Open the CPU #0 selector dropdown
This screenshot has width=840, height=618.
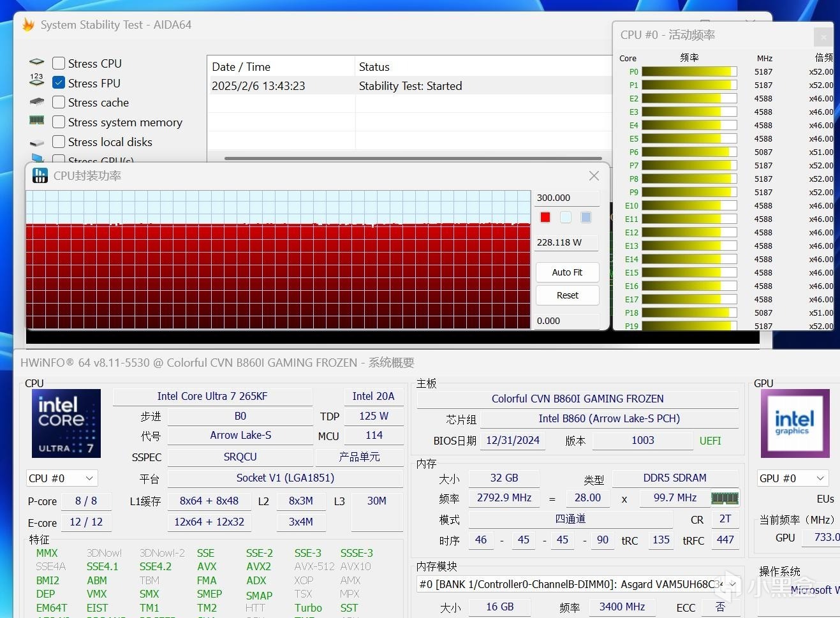point(61,478)
